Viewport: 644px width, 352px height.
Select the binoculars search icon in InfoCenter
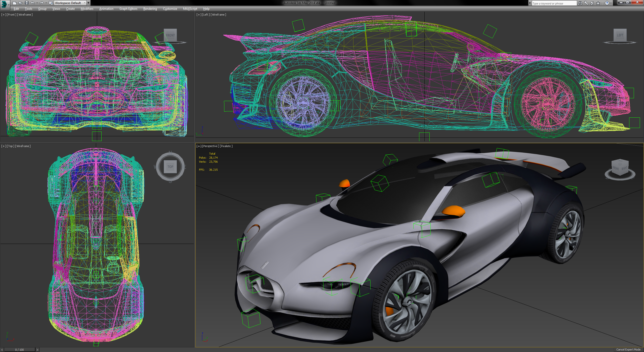point(580,3)
